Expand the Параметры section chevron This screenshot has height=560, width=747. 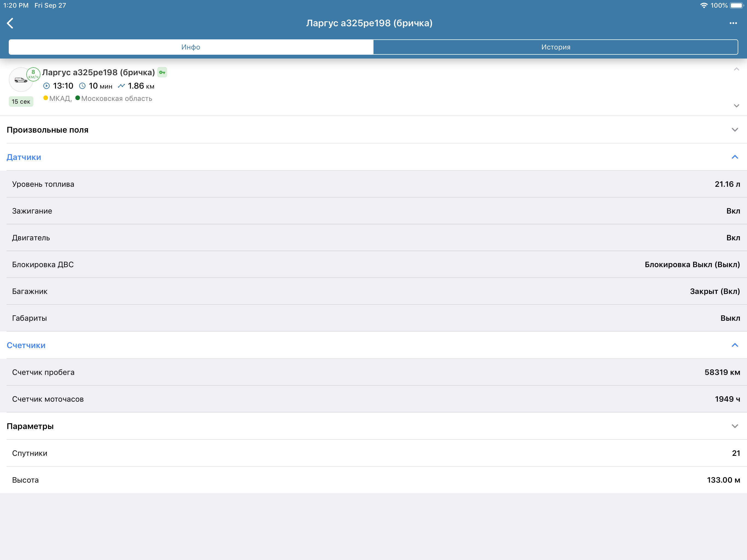pyautogui.click(x=734, y=426)
